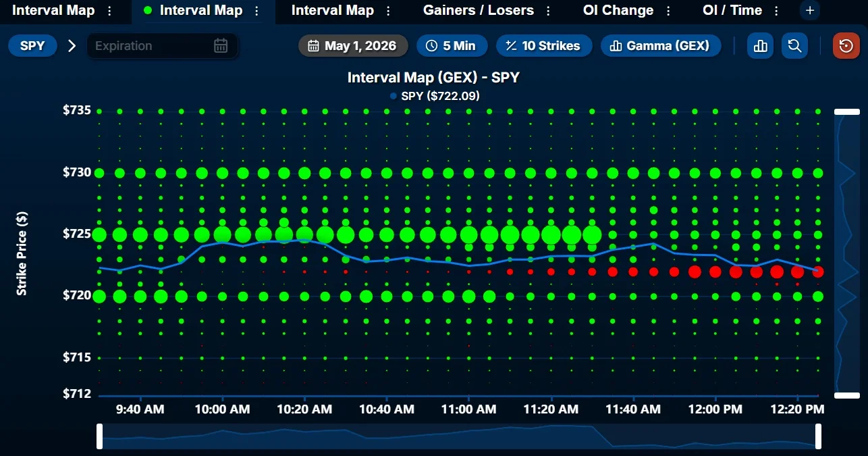Open options menu of active Interval Map tab

click(256, 11)
